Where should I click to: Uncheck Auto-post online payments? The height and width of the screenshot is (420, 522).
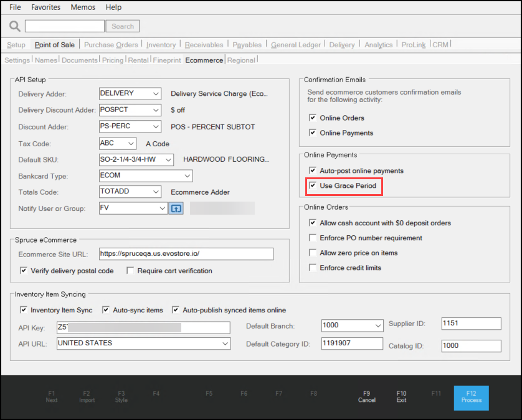coord(313,170)
